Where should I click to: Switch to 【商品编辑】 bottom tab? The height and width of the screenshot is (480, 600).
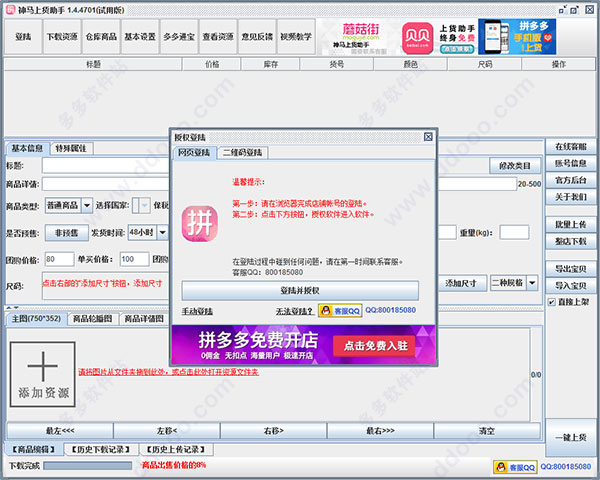pos(34,449)
